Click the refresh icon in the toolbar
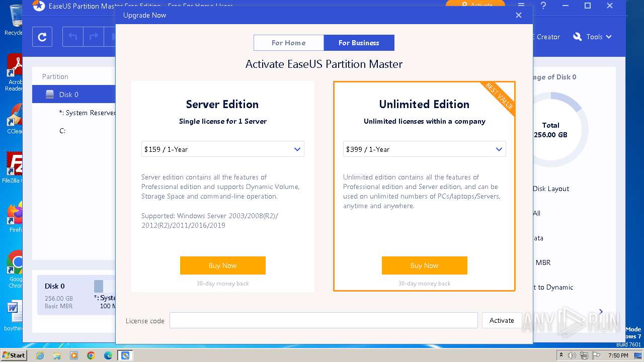This screenshot has height=362, width=644. pos(42,37)
